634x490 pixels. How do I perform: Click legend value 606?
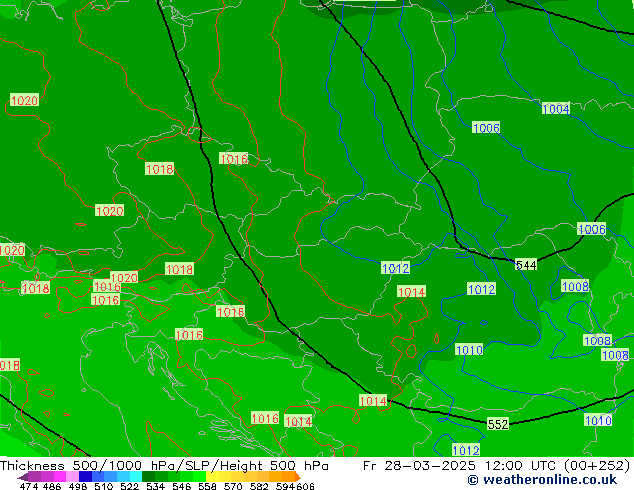[304, 486]
